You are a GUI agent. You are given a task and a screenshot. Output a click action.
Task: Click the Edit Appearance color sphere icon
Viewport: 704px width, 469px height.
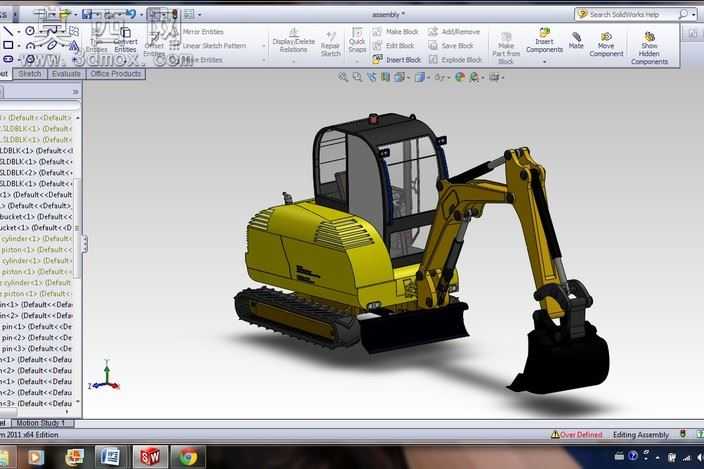[x=460, y=77]
